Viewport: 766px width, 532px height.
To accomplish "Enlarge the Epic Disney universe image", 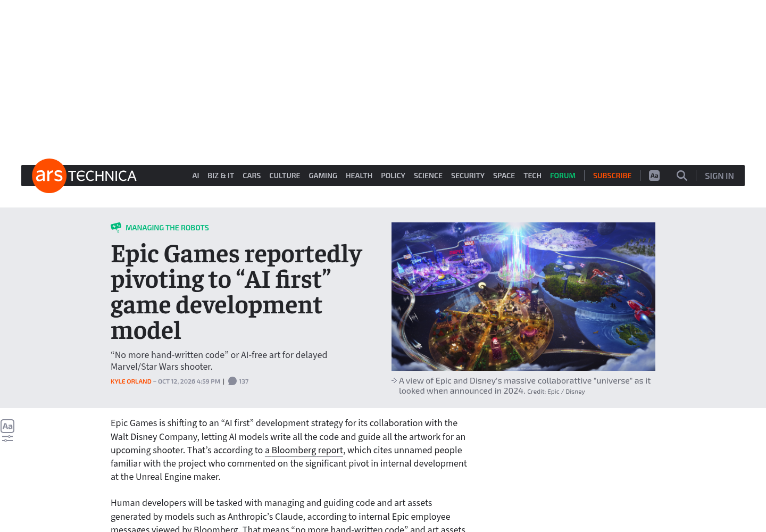I will tap(523, 296).
